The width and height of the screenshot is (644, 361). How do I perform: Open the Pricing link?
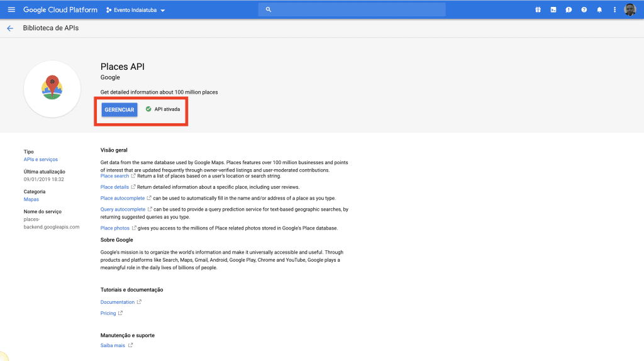[x=108, y=313]
